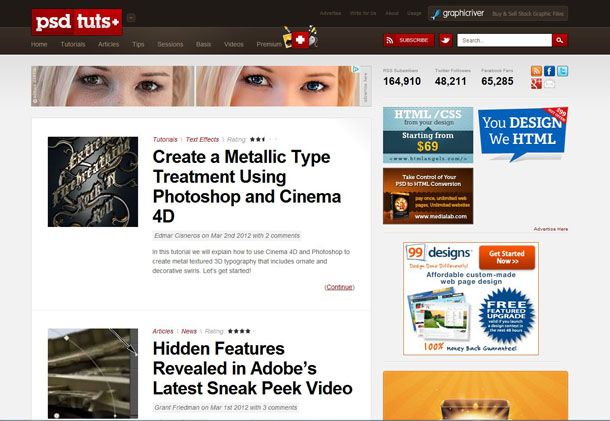This screenshot has width=610, height=421.
Task: Click the red Google Plus icon
Action: (536, 84)
